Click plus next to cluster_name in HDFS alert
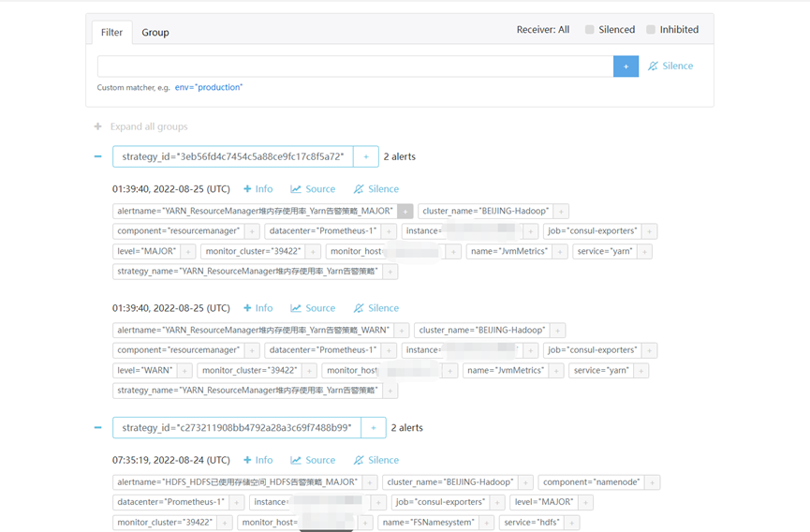 click(x=526, y=482)
